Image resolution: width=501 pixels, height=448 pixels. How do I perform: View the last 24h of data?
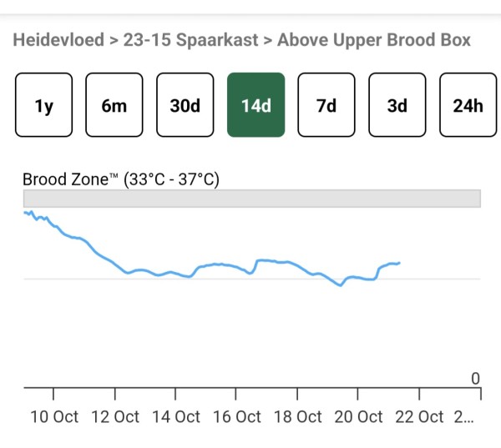pyautogui.click(x=468, y=105)
